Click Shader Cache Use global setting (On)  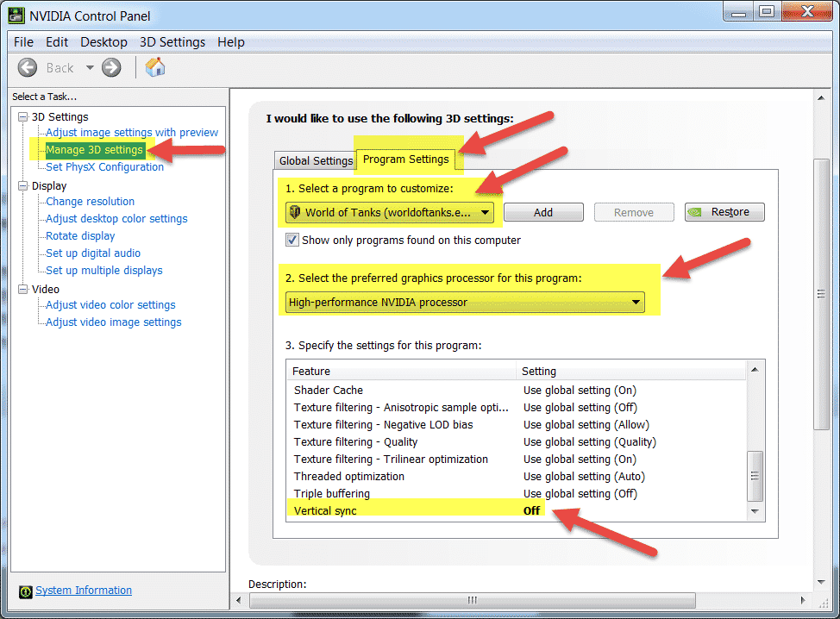click(x=580, y=391)
